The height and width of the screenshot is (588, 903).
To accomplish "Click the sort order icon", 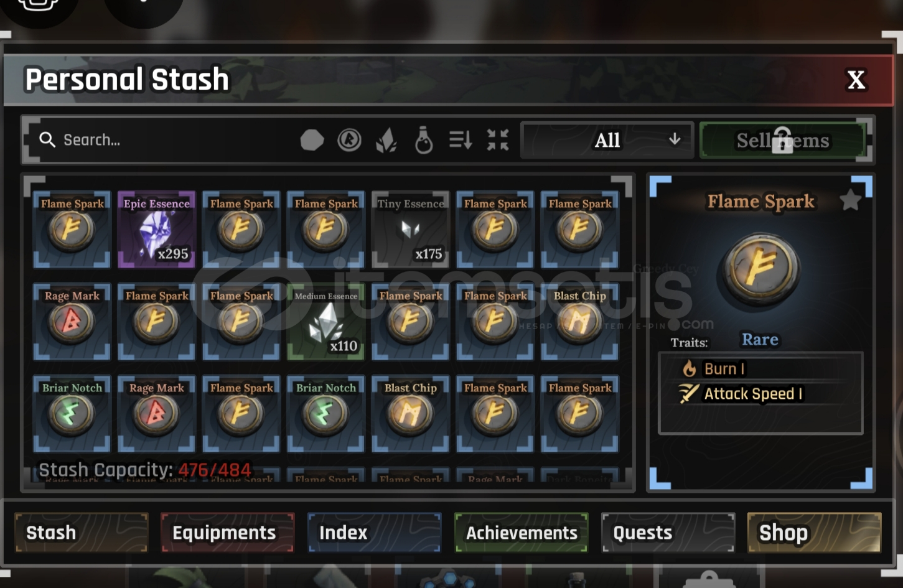I will pos(461,140).
